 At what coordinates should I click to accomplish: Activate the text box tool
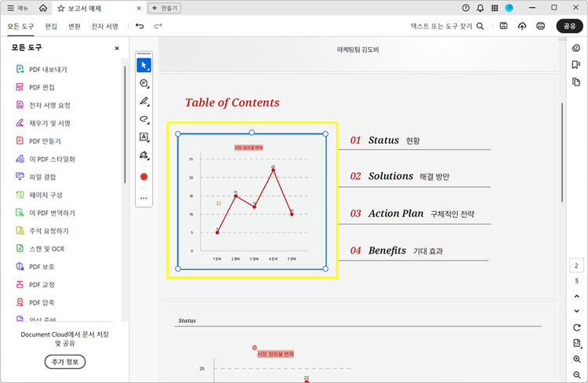pos(143,137)
